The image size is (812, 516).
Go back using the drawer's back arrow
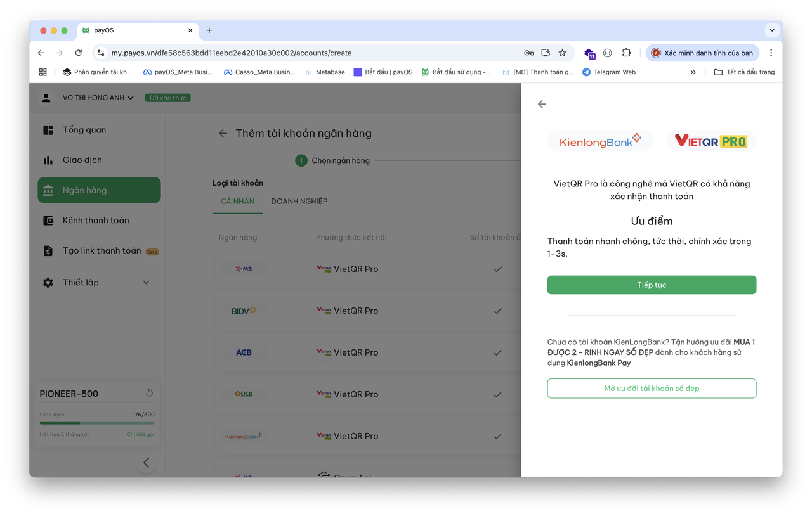point(542,104)
